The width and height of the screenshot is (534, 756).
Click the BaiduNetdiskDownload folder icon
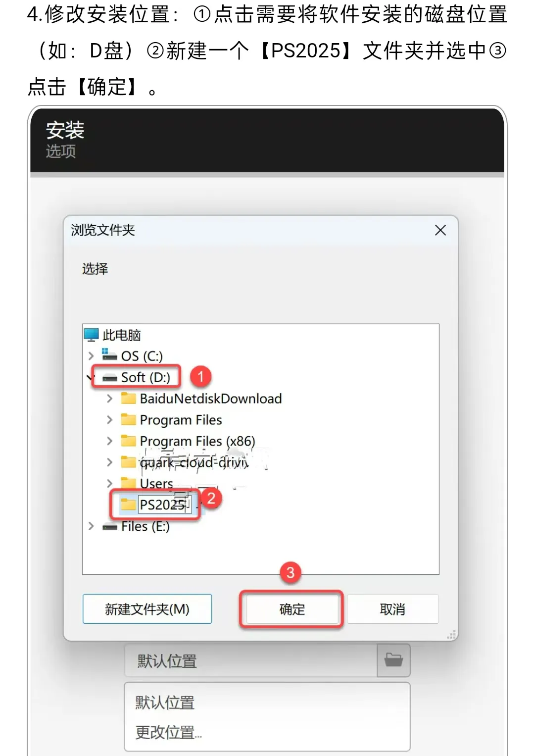(129, 398)
